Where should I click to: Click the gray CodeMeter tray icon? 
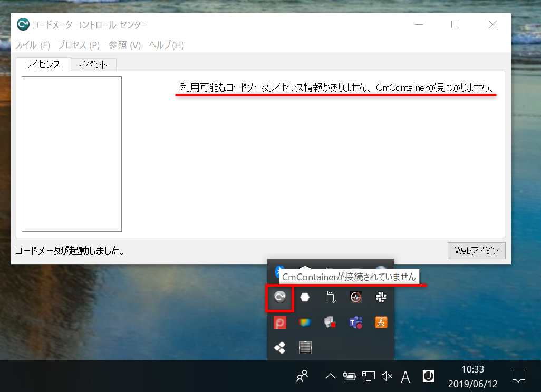point(280,297)
